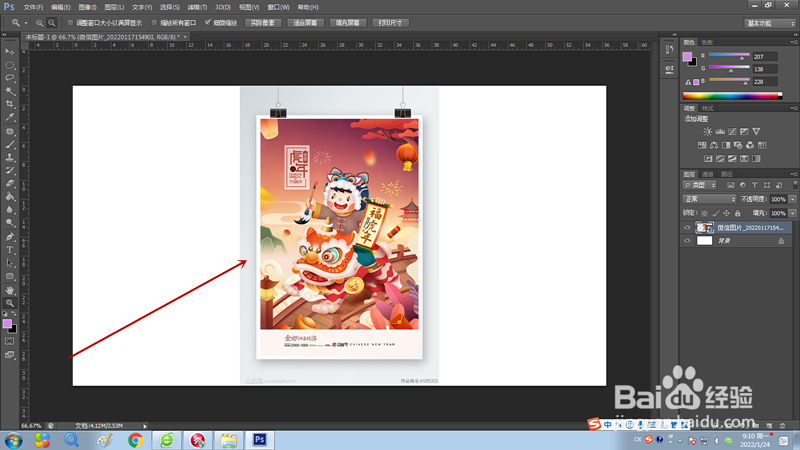Toggle adjustment layer filter
This screenshot has width=800, height=450.
(743, 185)
